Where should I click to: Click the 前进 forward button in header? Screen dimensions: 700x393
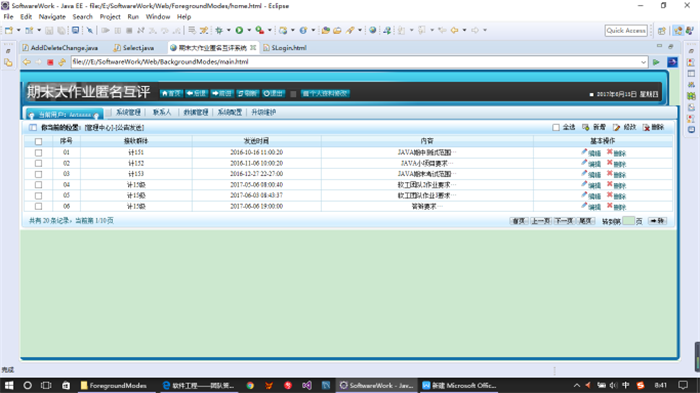(222, 93)
